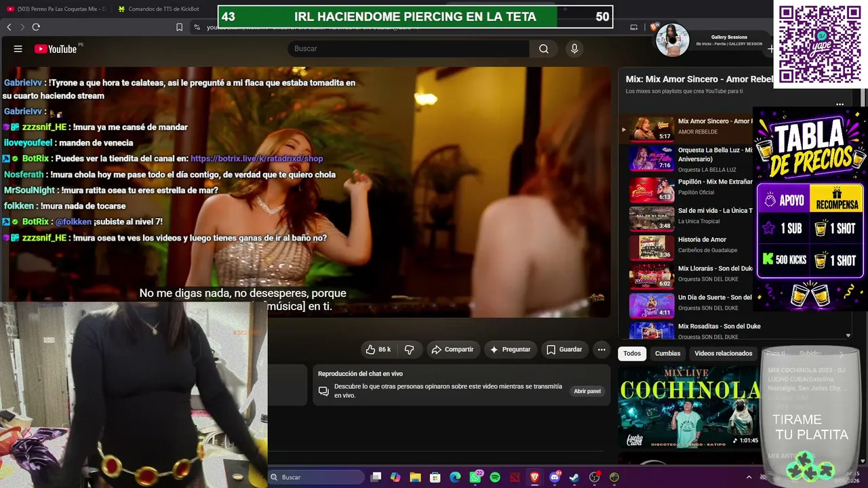Open the YouTube guide hamburger menu
The image size is (868, 488).
point(18,49)
